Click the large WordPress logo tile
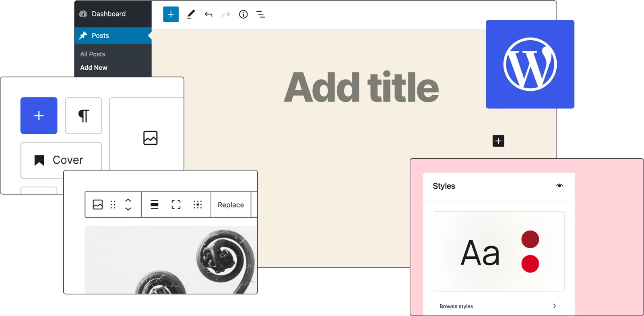644x316 pixels. point(530,64)
